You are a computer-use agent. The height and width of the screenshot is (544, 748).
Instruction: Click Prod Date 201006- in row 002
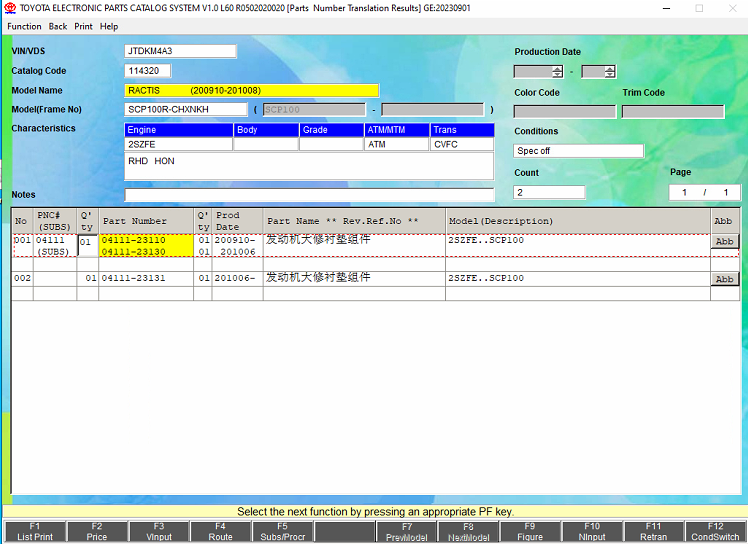pos(234,278)
